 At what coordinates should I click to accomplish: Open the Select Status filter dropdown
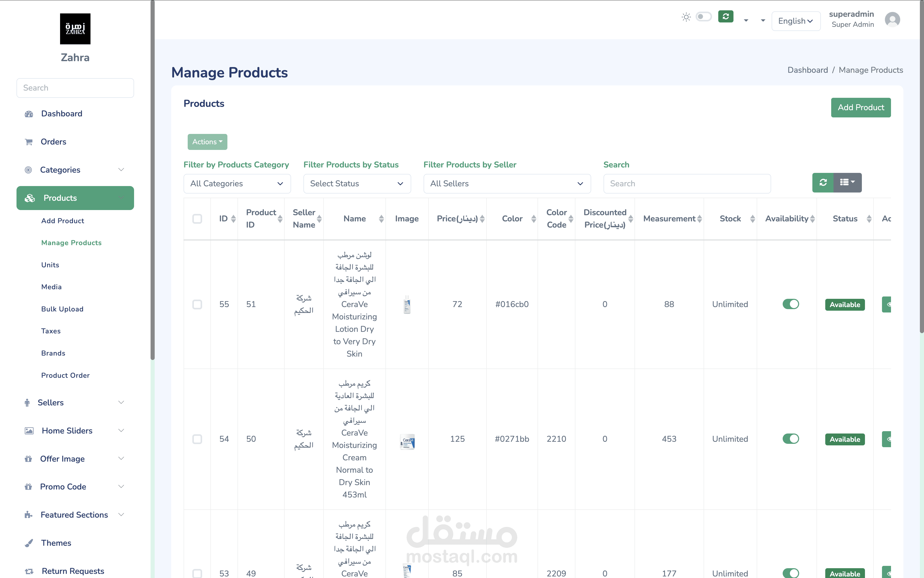(357, 183)
